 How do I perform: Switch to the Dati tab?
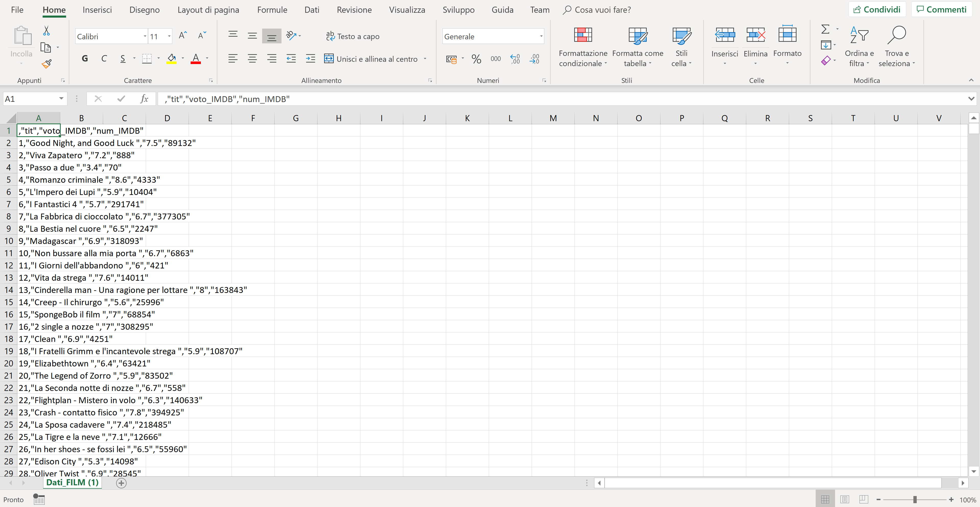click(x=312, y=10)
